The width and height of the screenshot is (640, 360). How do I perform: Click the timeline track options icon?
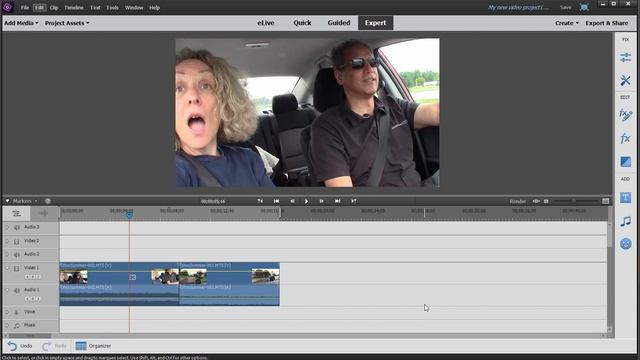[16, 213]
